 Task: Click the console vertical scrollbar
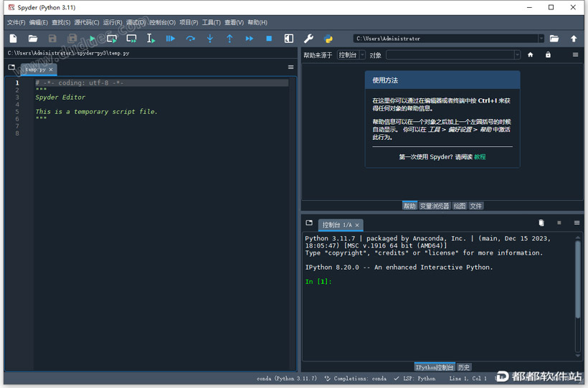577,280
